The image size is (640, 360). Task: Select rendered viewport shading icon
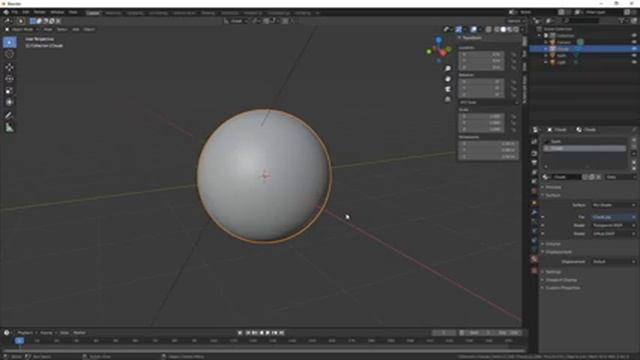516,29
